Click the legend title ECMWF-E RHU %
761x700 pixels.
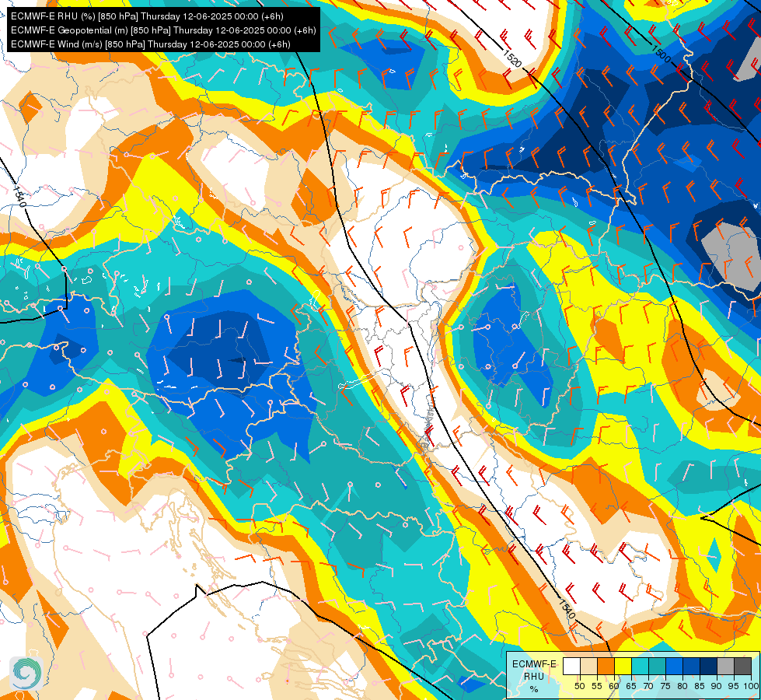534,676
